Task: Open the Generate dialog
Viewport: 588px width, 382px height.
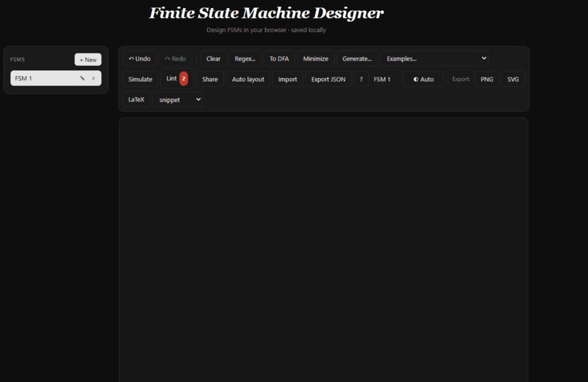Action: click(357, 58)
